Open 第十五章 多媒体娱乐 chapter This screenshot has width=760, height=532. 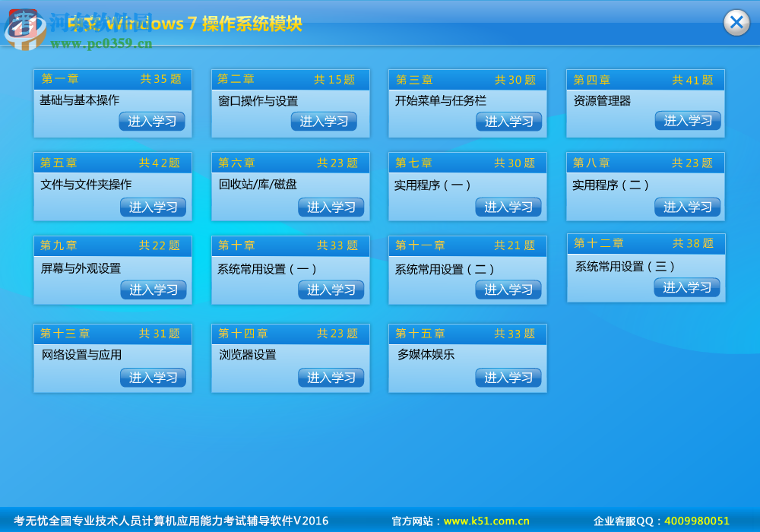tap(508, 377)
